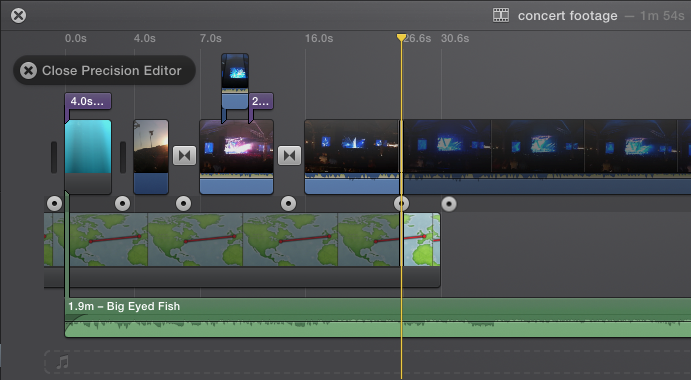Select the purple title bar labeled 2...
The height and width of the screenshot is (380, 691).
click(261, 101)
